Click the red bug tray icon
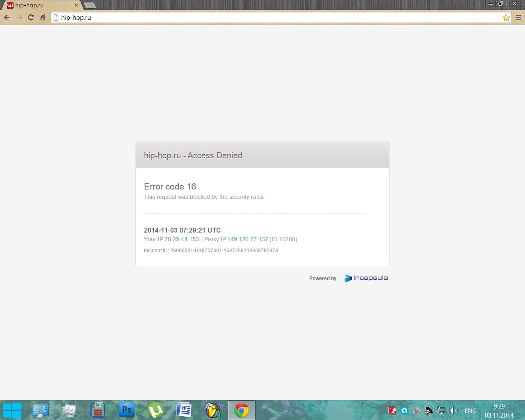The width and height of the screenshot is (525, 420). (417, 411)
